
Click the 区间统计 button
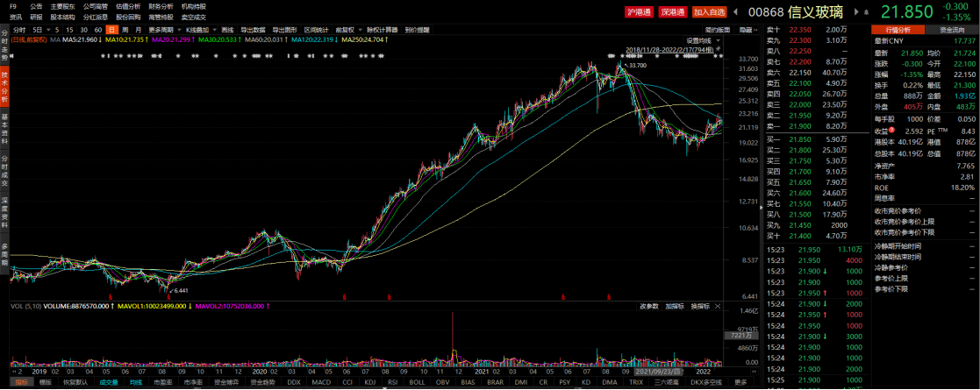point(316,29)
